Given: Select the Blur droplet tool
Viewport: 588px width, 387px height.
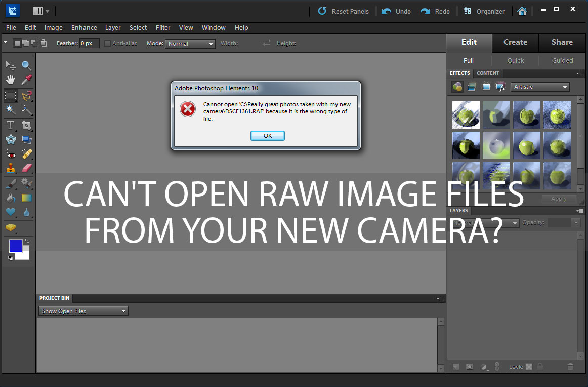Looking at the screenshot, I should pyautogui.click(x=26, y=212).
